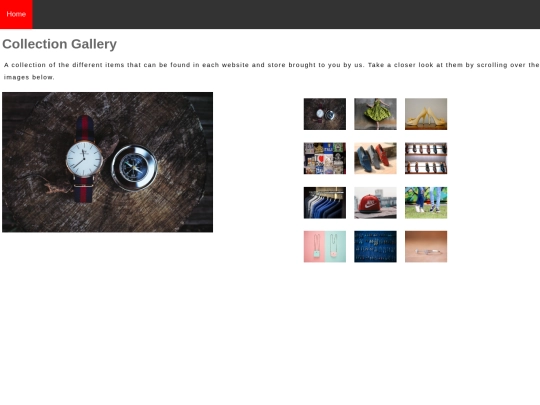Select the silver ring thumbnail
Image resolution: width=540 pixels, height=405 pixels.
tap(426, 247)
